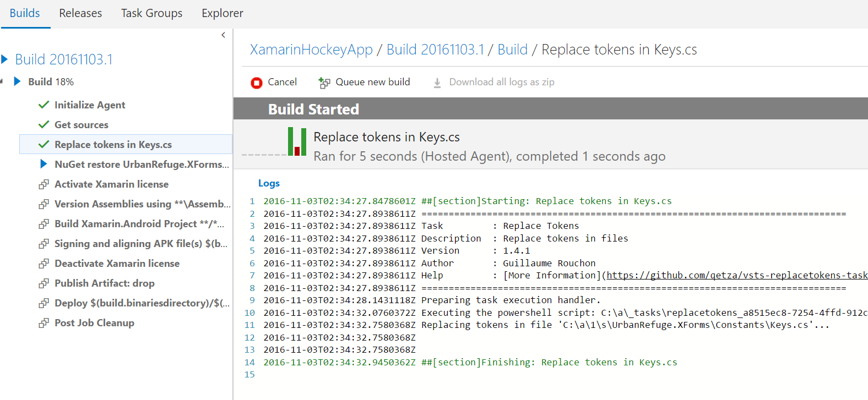The image size is (868, 400).
Task: Select Build Xamarin.Android Project step
Action: click(139, 224)
